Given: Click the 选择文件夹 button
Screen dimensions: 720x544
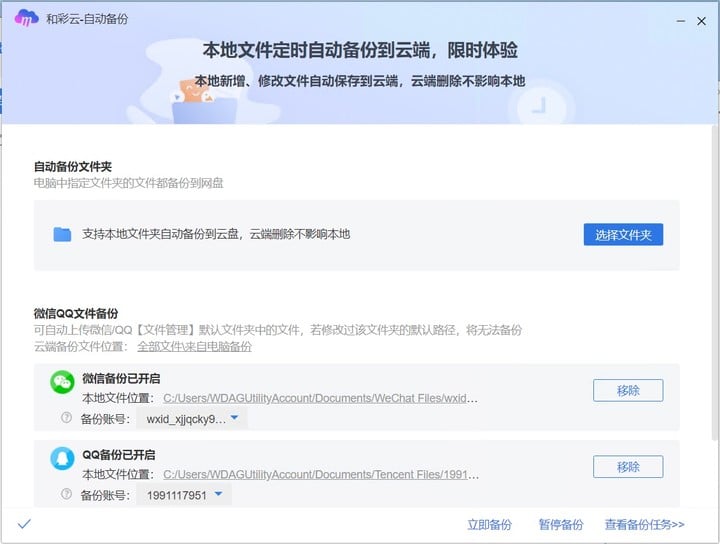Looking at the screenshot, I should (623, 235).
